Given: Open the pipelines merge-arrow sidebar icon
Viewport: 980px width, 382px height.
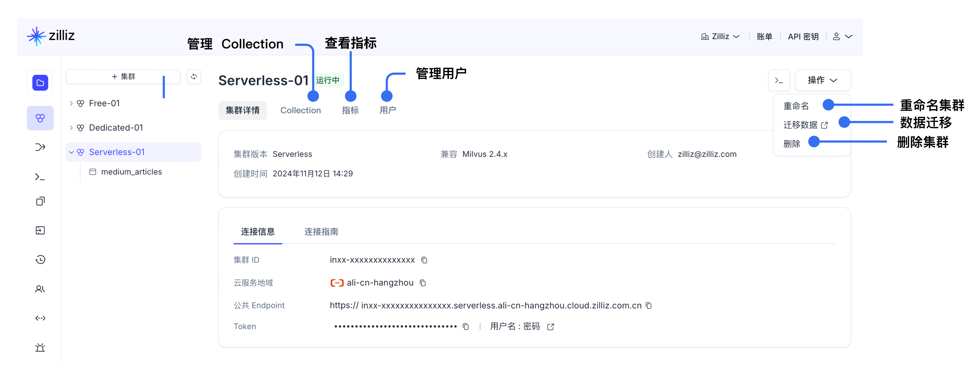Looking at the screenshot, I should click(40, 147).
